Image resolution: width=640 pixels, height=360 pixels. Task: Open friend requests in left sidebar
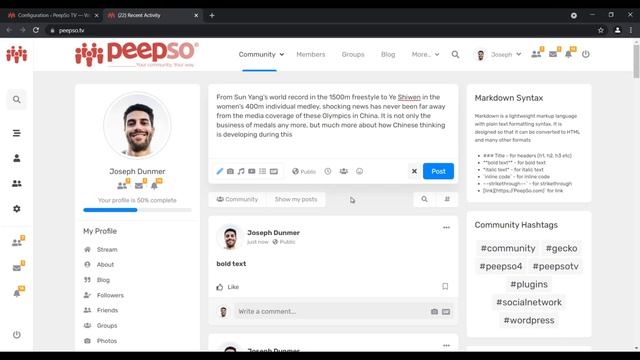18,242
